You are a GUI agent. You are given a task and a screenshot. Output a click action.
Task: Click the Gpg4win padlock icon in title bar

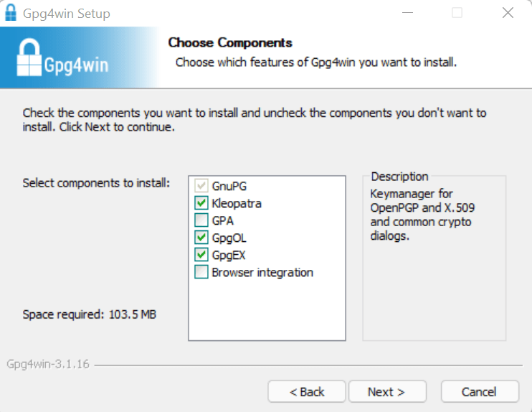[11, 13]
